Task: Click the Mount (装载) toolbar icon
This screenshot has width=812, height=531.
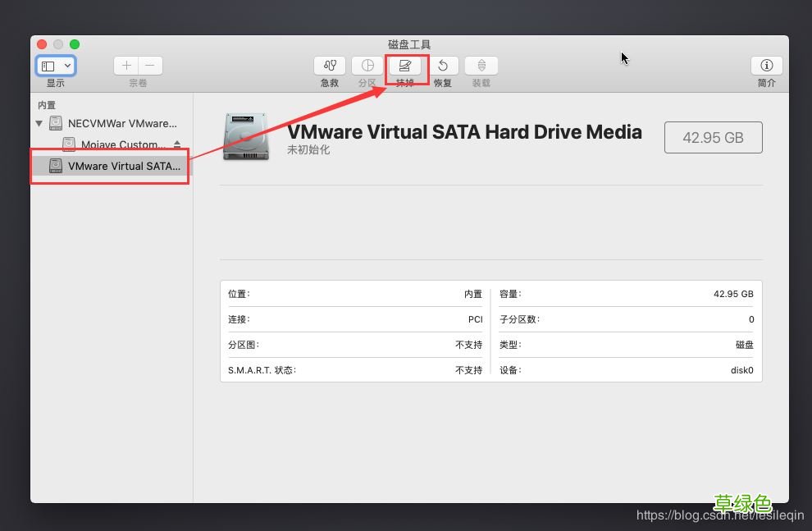Action: 481,66
